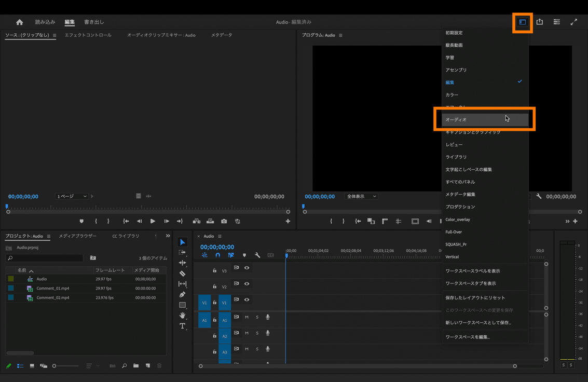Open timeline display settings wrench
588x382 pixels.
(257, 255)
